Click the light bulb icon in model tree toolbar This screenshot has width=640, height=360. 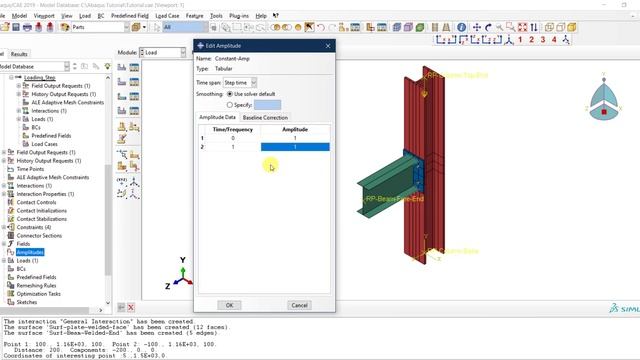pos(107,66)
